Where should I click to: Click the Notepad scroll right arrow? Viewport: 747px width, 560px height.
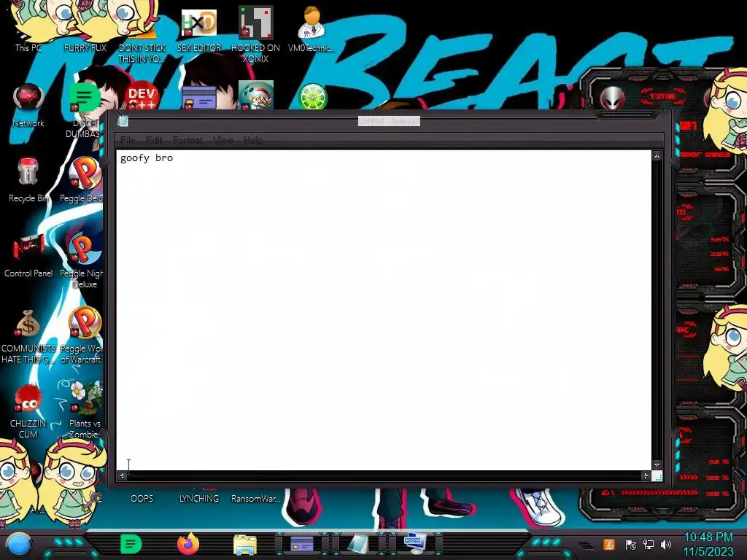pos(646,475)
